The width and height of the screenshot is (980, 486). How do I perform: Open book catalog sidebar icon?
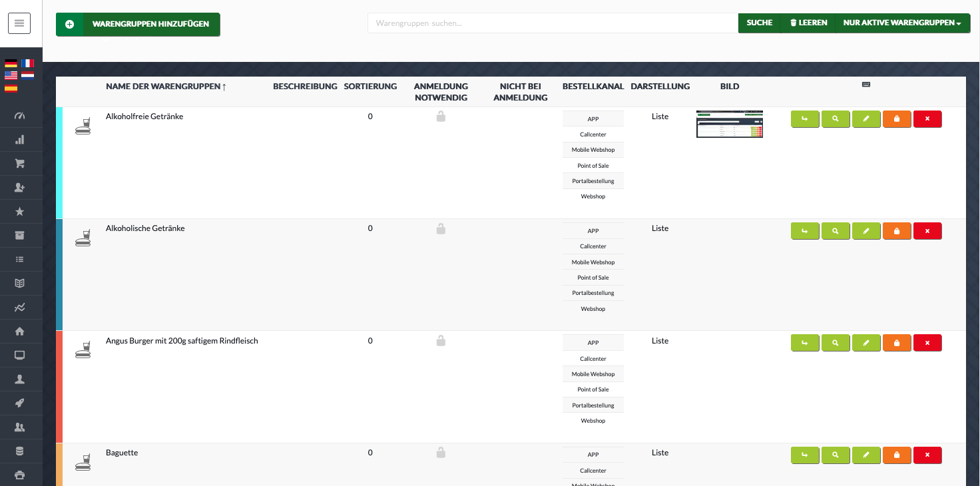pyautogui.click(x=19, y=284)
